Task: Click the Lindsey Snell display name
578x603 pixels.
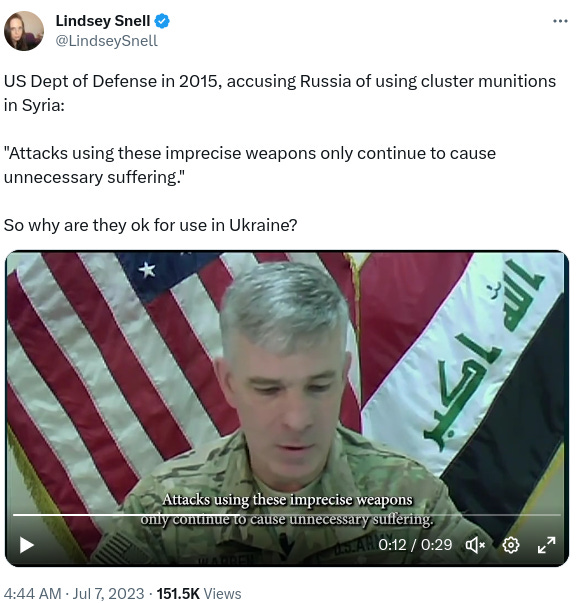Action: tap(103, 21)
